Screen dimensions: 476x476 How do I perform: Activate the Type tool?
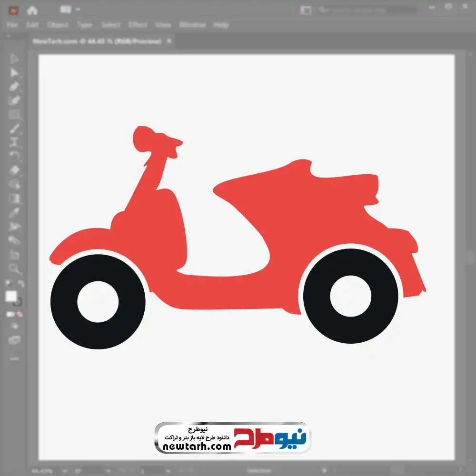click(x=14, y=142)
